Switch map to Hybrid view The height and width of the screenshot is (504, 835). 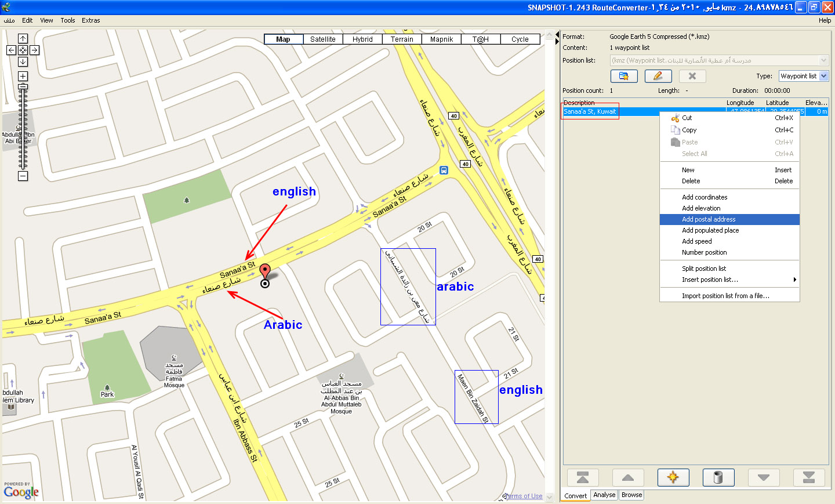coord(362,39)
